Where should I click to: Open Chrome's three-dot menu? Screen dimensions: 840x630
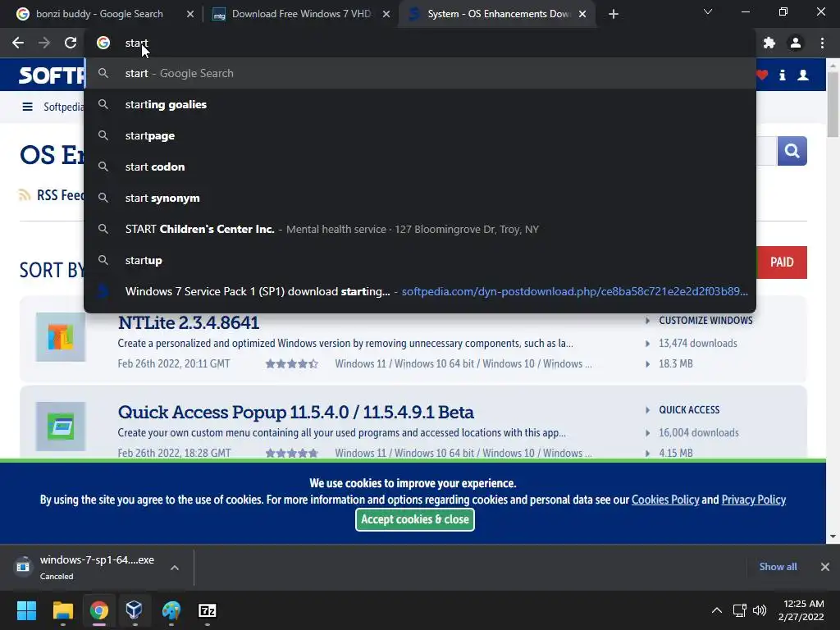(x=822, y=43)
